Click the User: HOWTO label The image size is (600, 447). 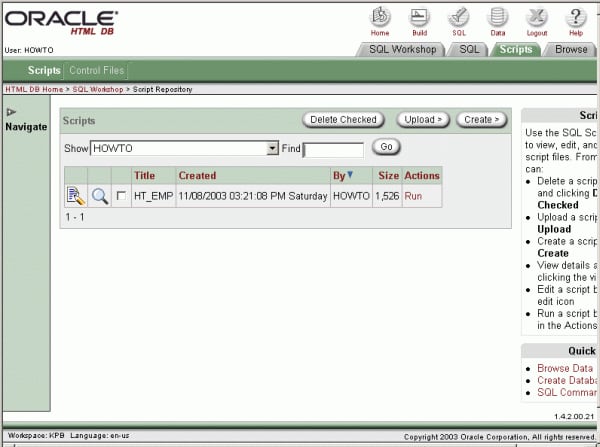click(x=29, y=50)
